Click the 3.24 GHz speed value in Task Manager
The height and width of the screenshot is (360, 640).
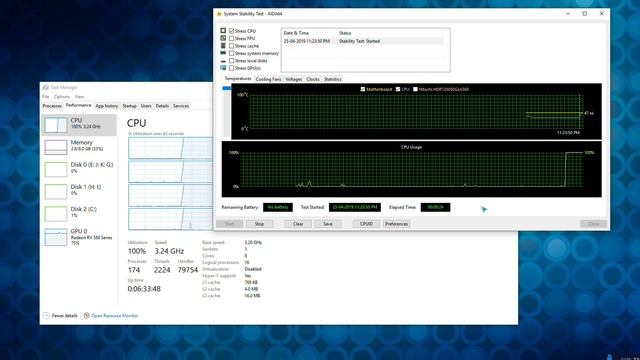[x=169, y=251]
